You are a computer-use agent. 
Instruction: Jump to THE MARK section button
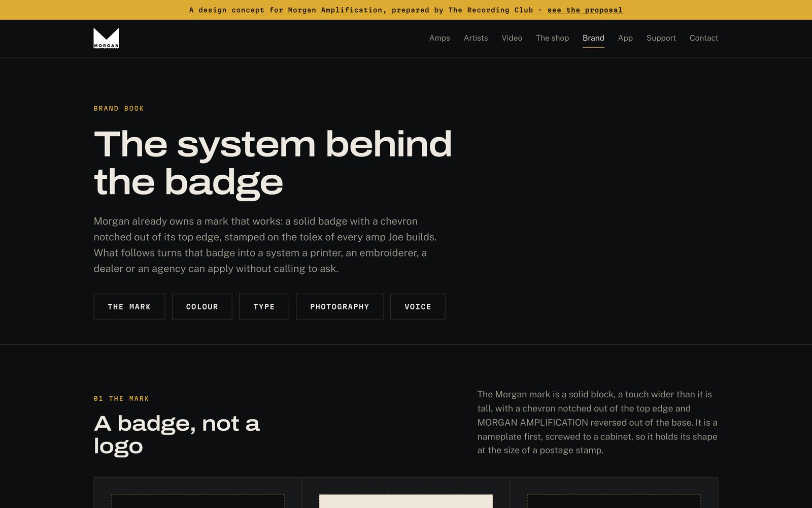click(x=129, y=306)
